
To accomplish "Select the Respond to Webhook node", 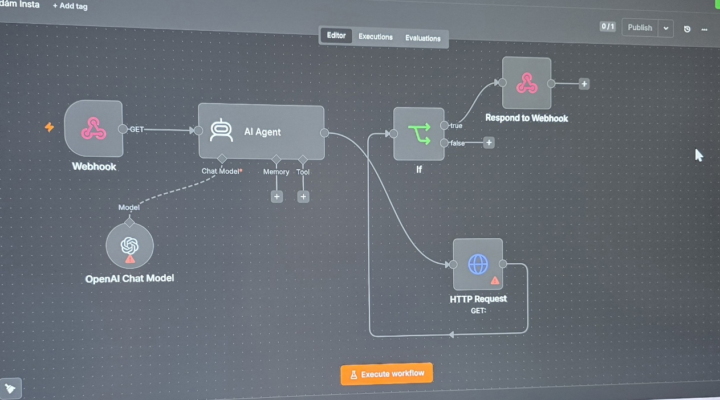I will click(526, 83).
